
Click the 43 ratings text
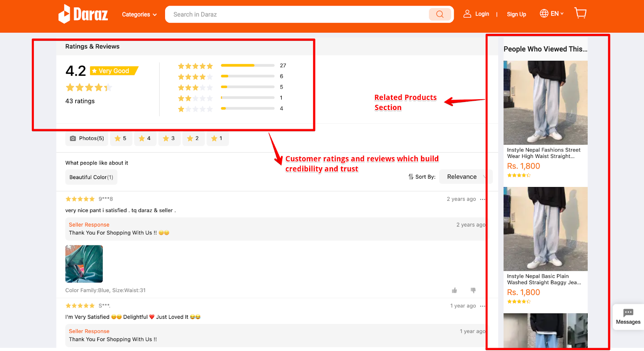[80, 101]
